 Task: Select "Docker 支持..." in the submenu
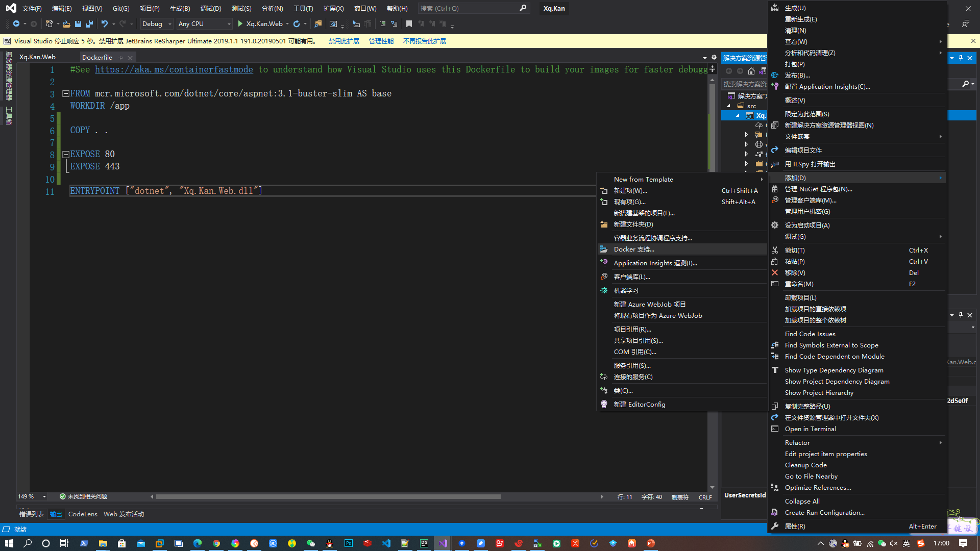tap(634, 249)
